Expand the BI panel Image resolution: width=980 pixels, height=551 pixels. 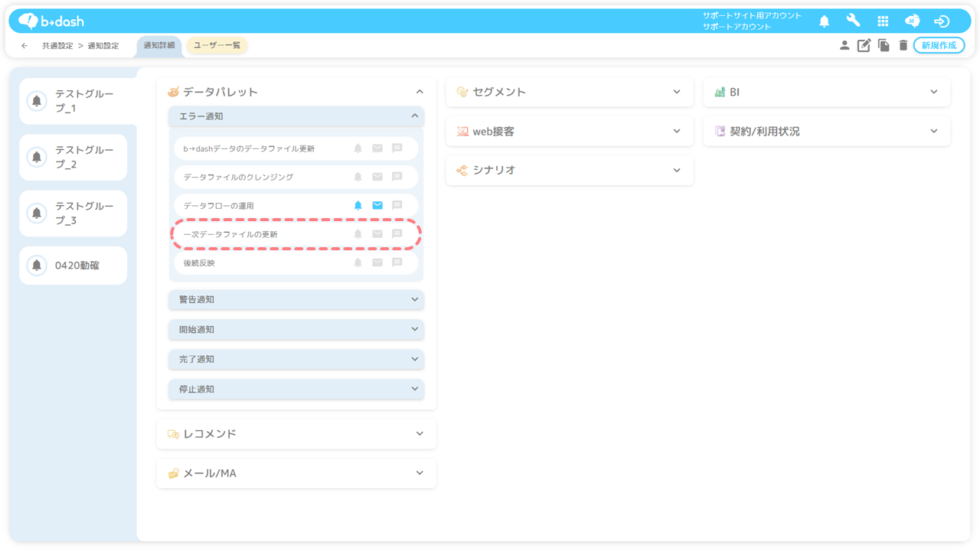click(827, 92)
